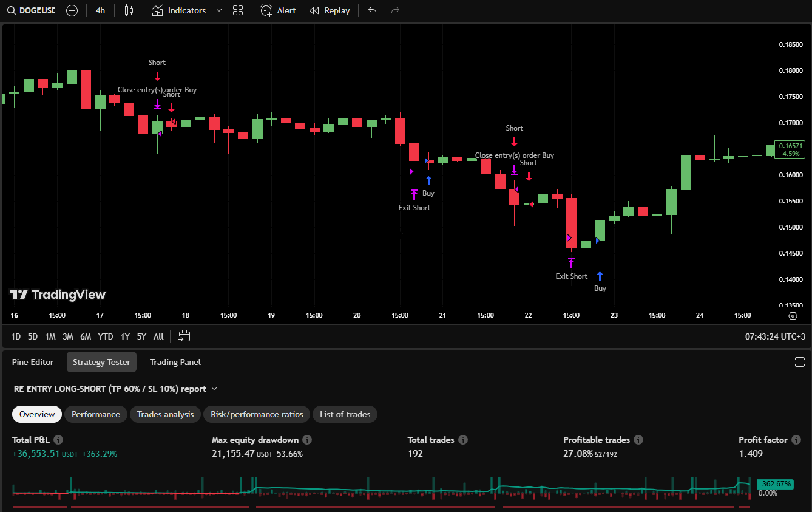Open chart scale settings gear icon
Screen dimensions: 812x512
(793, 316)
